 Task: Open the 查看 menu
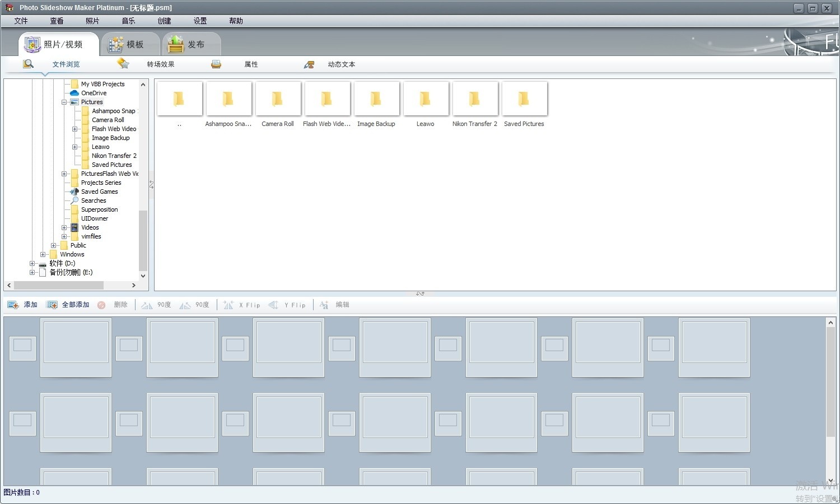[x=57, y=21]
